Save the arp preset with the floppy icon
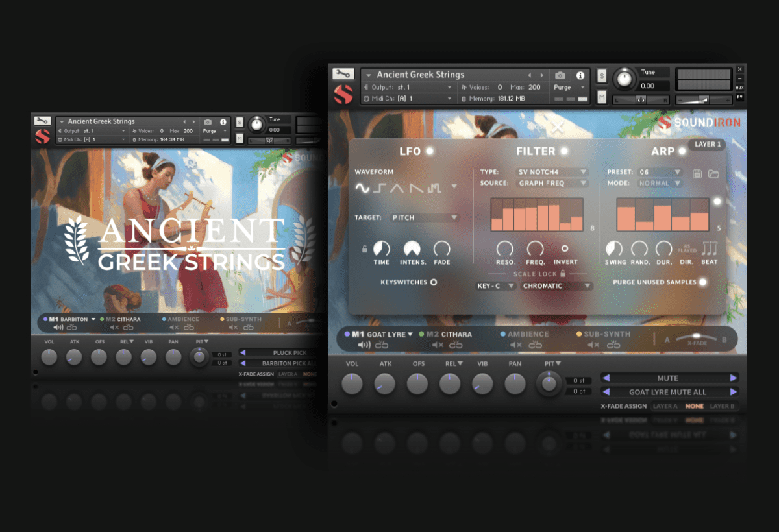This screenshot has width=779, height=532. point(698,173)
